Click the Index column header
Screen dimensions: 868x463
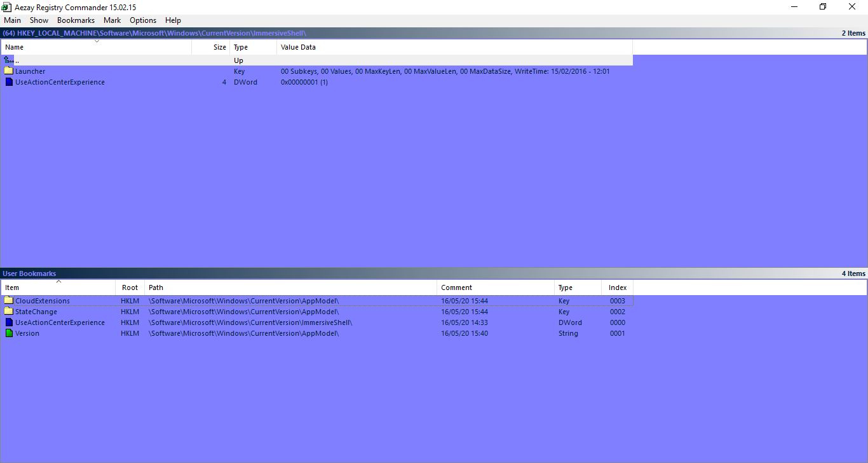616,287
